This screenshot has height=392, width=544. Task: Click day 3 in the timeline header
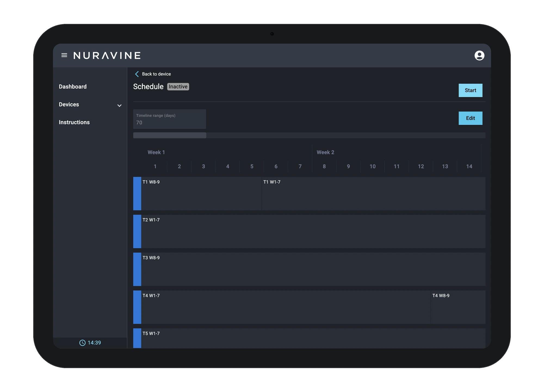point(203,167)
